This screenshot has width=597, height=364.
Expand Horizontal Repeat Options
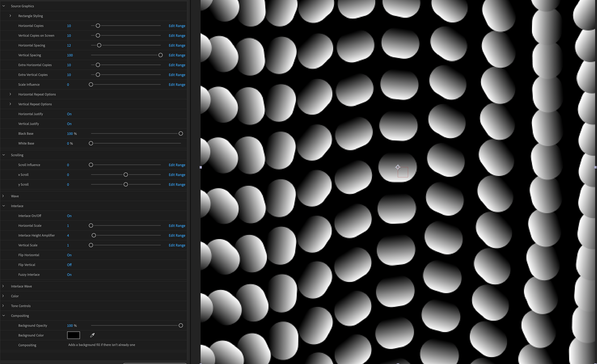click(x=10, y=94)
